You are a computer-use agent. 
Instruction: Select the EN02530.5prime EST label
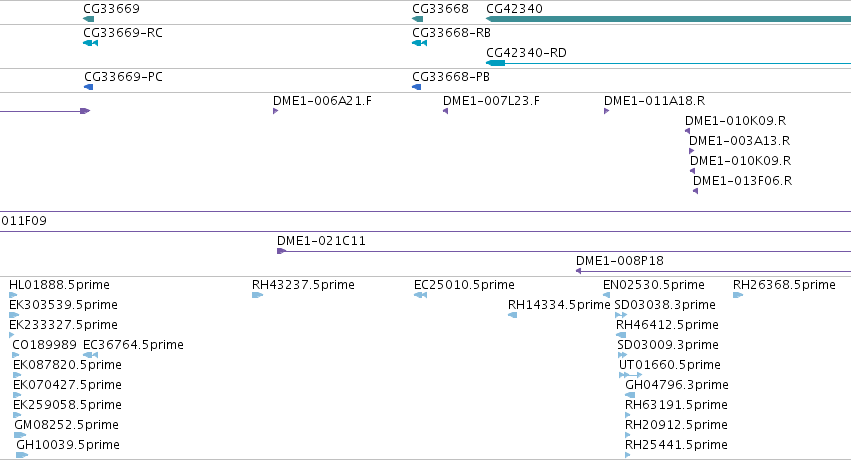click(653, 285)
